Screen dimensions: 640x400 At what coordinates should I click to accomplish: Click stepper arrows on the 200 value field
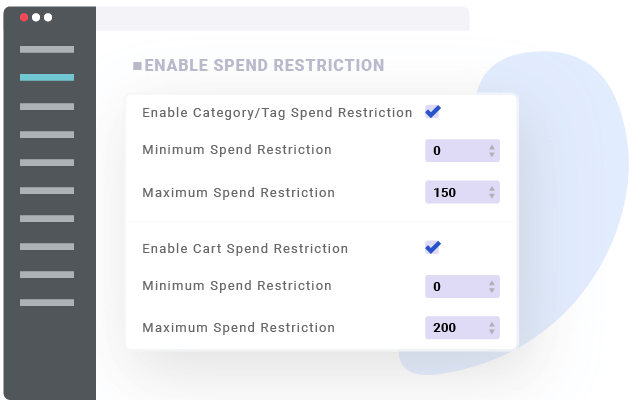(x=492, y=328)
